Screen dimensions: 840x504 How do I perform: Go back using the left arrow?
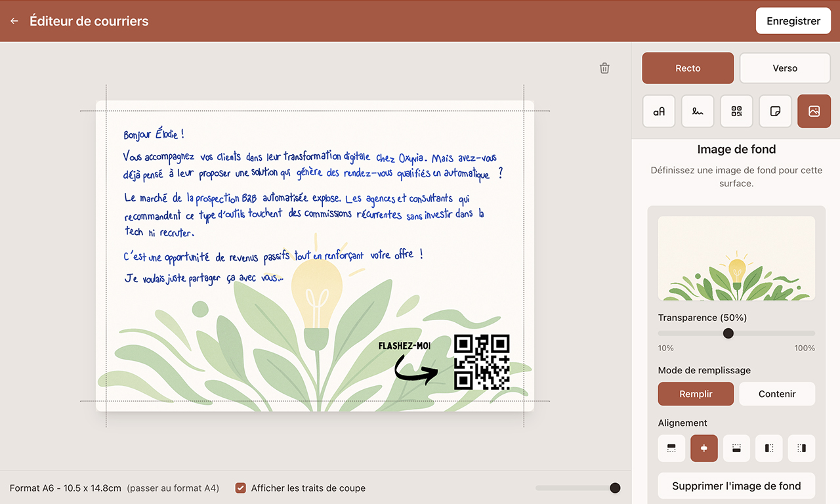coord(14,21)
